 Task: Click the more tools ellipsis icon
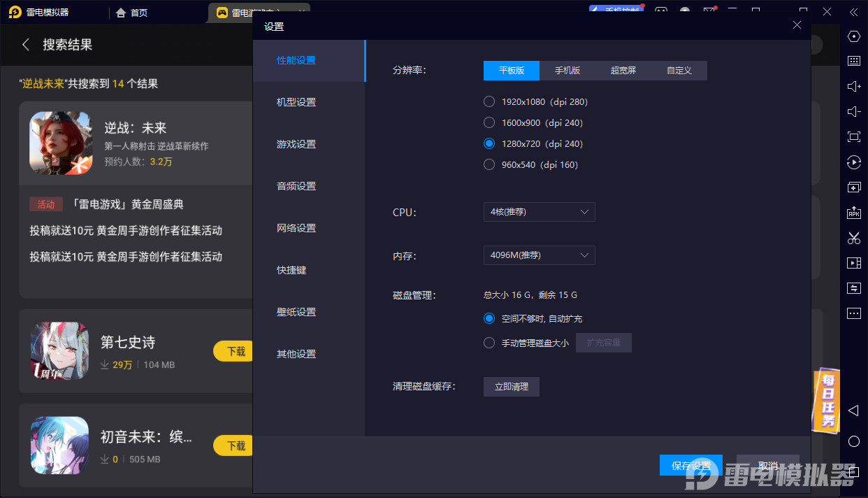tap(853, 313)
